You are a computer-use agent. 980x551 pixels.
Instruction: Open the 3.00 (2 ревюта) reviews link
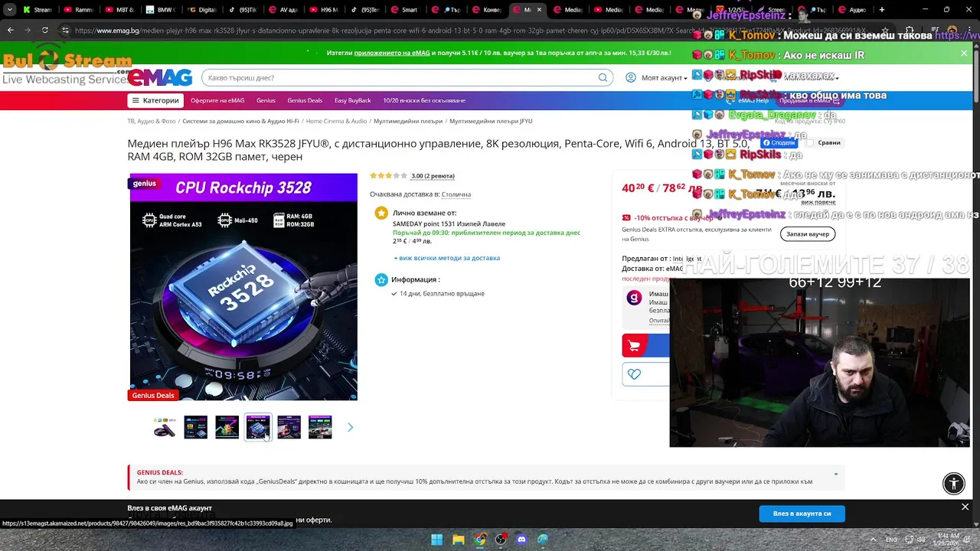point(433,176)
